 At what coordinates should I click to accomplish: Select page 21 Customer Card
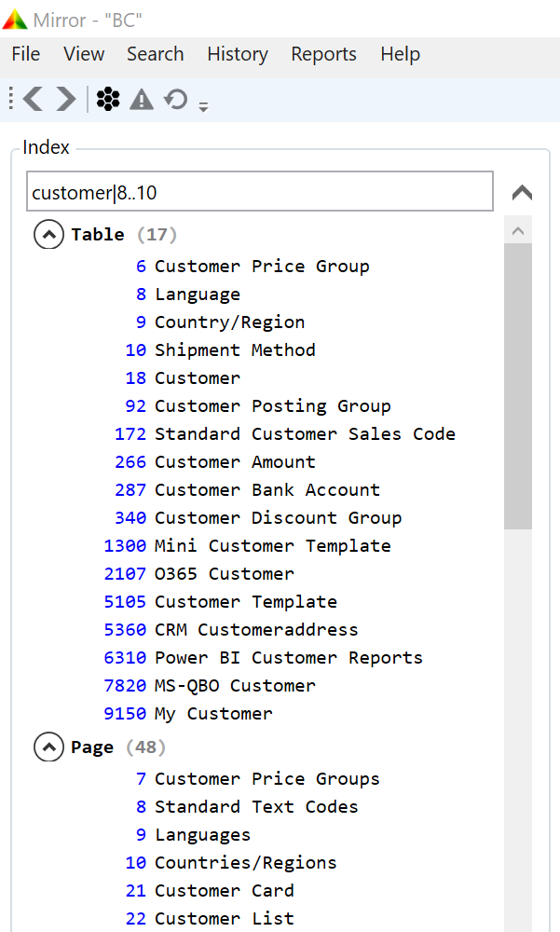[210, 890]
